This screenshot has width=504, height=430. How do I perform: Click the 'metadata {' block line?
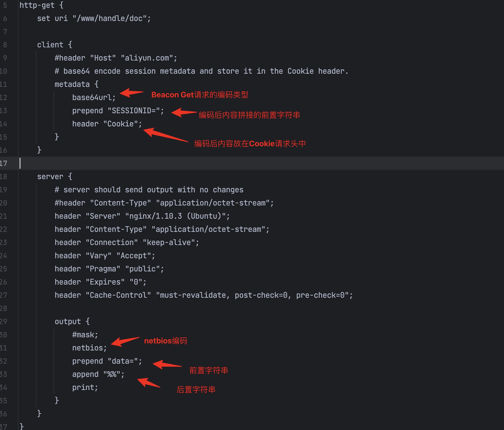(x=76, y=84)
